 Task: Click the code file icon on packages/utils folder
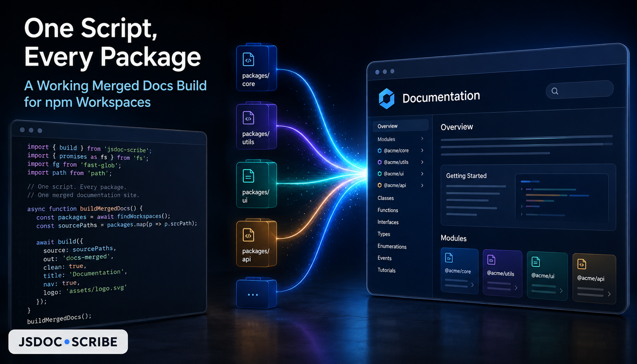248,118
